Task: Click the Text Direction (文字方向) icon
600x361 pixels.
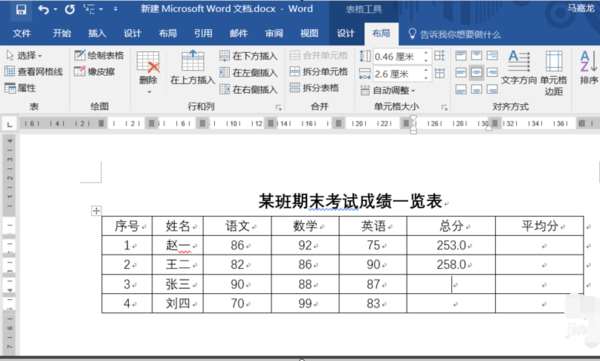Action: coord(519,67)
